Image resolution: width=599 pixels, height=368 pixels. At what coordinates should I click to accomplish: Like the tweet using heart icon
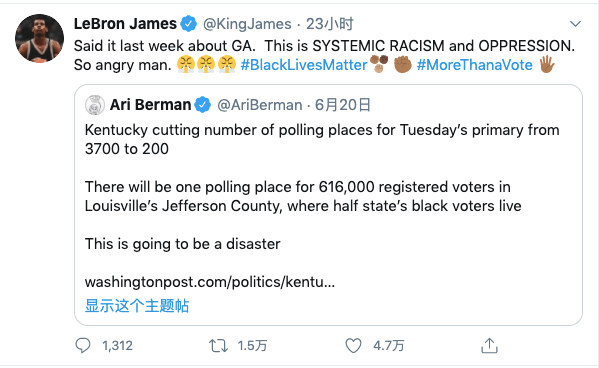tap(353, 346)
